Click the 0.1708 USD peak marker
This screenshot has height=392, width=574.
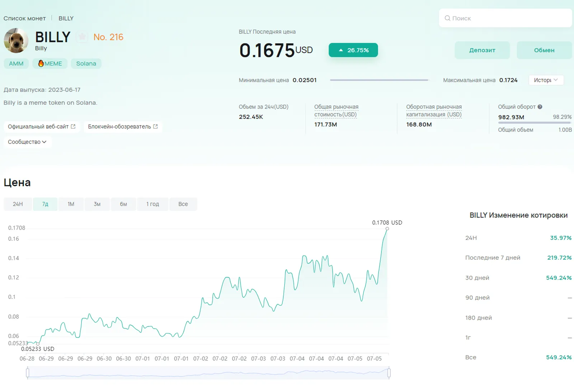(387, 228)
